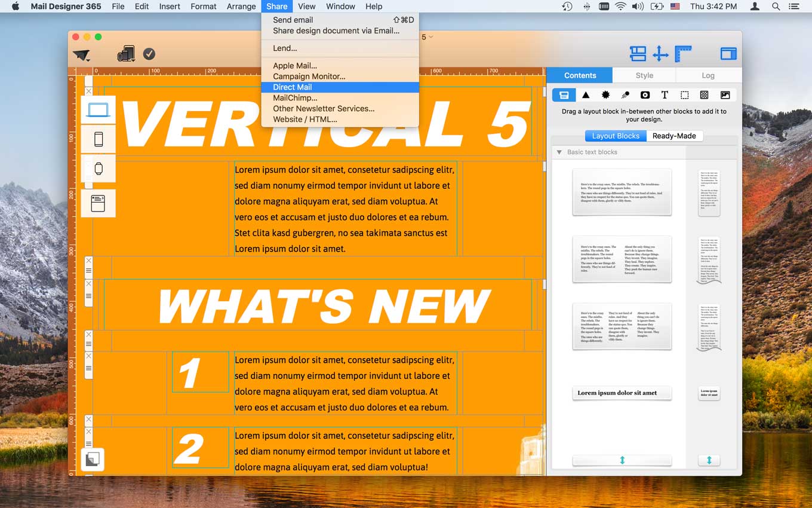Choose Campaign Monitor… menu entry
The width and height of the screenshot is (812, 508).
pyautogui.click(x=340, y=76)
